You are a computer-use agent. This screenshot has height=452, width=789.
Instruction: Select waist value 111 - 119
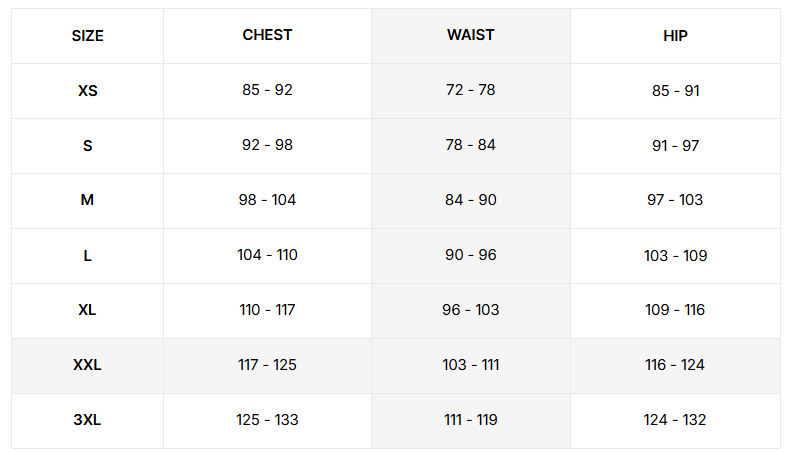470,419
